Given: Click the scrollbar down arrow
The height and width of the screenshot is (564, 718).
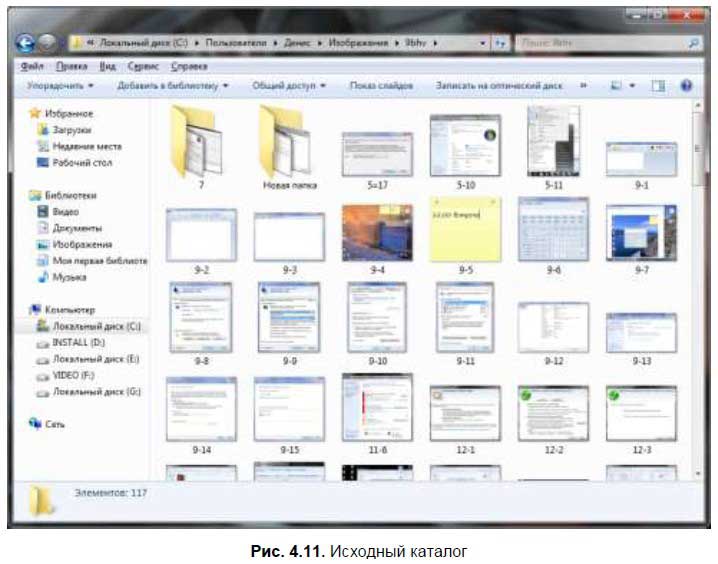Looking at the screenshot, I should point(698,474).
